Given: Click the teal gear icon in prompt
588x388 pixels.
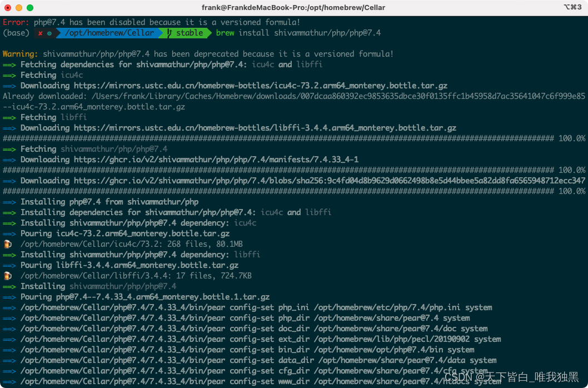Looking at the screenshot, I should [x=49, y=33].
